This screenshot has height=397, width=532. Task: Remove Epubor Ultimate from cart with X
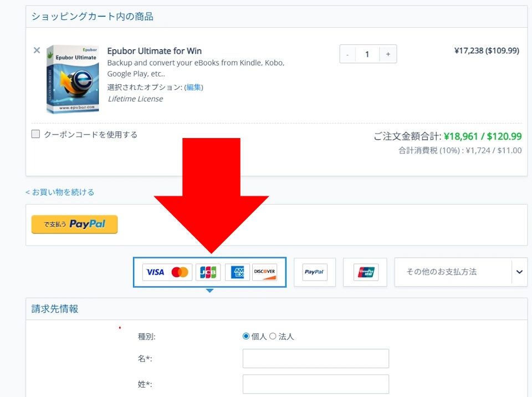[x=37, y=50]
